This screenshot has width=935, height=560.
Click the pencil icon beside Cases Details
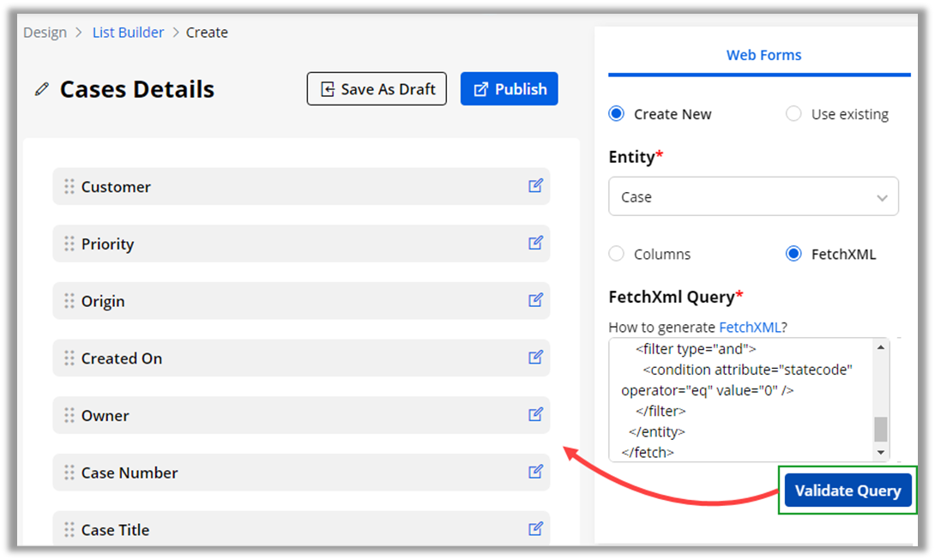point(41,89)
